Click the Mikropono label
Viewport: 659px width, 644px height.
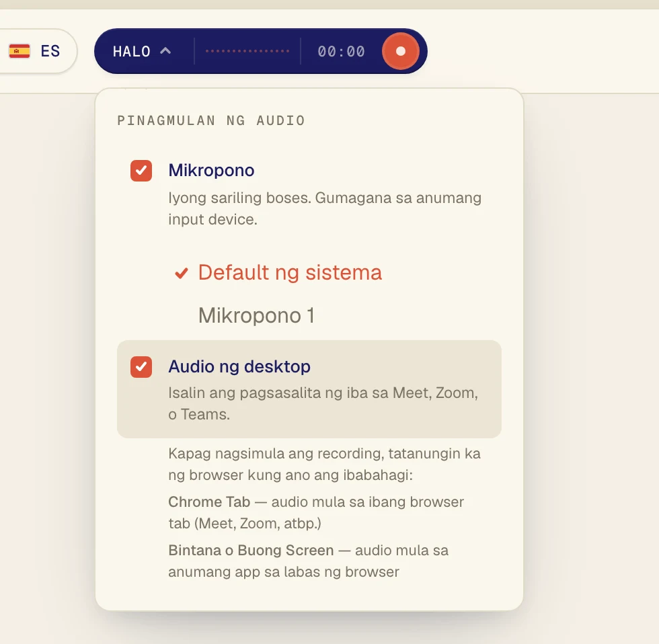(211, 170)
